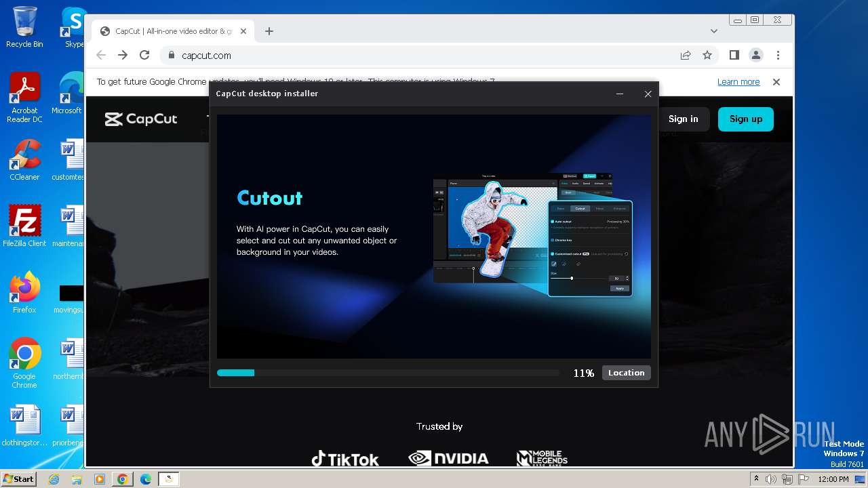Open Internet Explorer from the taskbar

[x=54, y=479]
